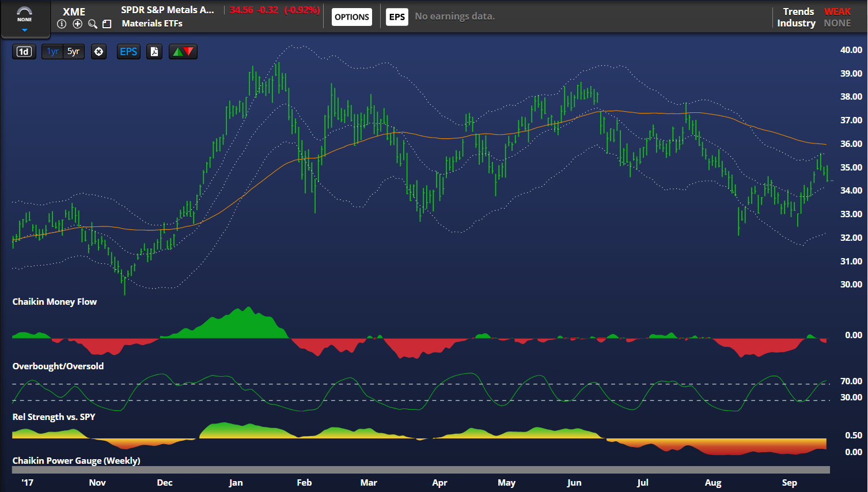Click the 36.00 price axis label
The image size is (868, 492).
[x=851, y=144]
